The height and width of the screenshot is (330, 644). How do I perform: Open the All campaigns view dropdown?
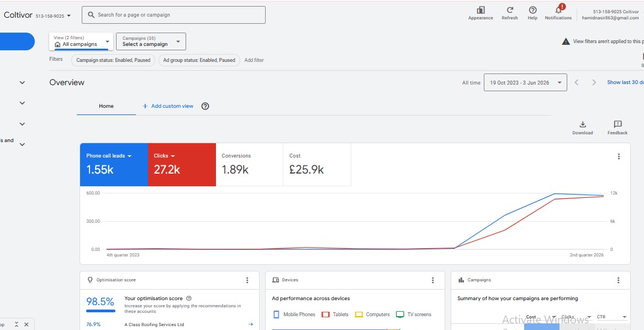coord(81,41)
